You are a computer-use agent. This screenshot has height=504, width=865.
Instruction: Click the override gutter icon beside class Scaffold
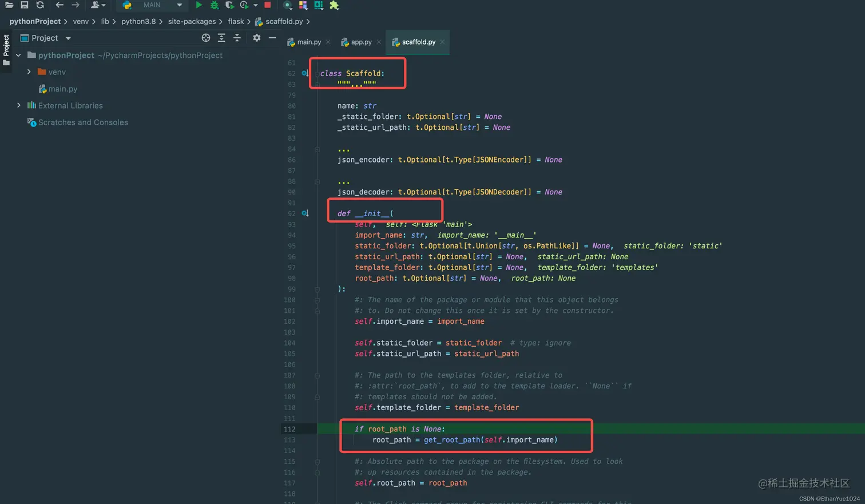point(305,73)
